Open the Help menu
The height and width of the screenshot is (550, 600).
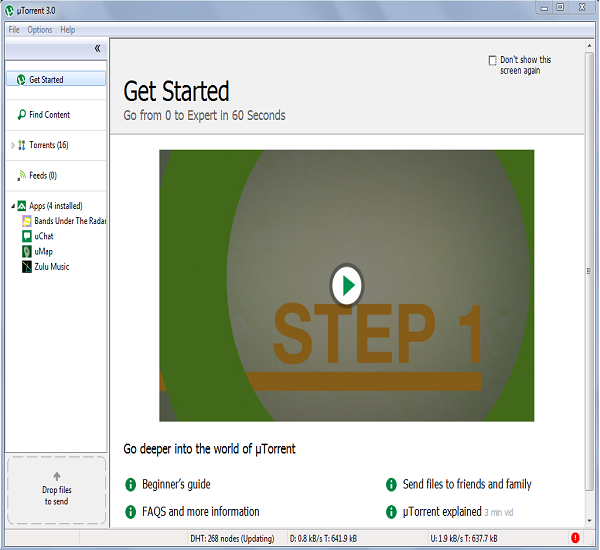coord(68,30)
